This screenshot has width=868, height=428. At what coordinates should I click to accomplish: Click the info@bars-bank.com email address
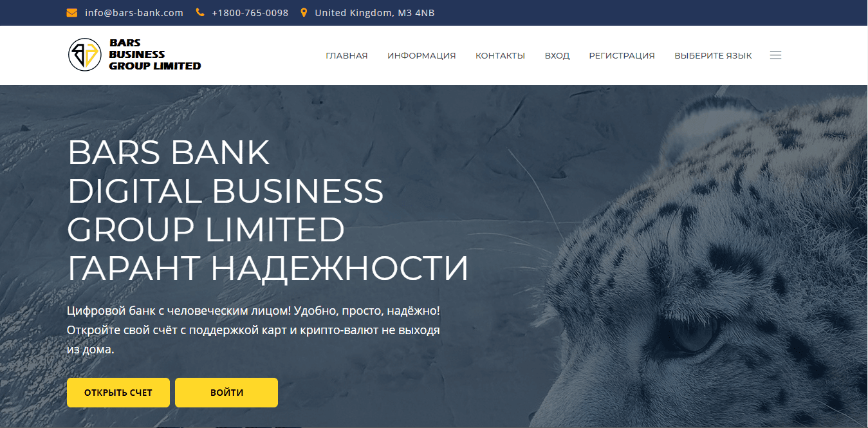click(x=134, y=13)
